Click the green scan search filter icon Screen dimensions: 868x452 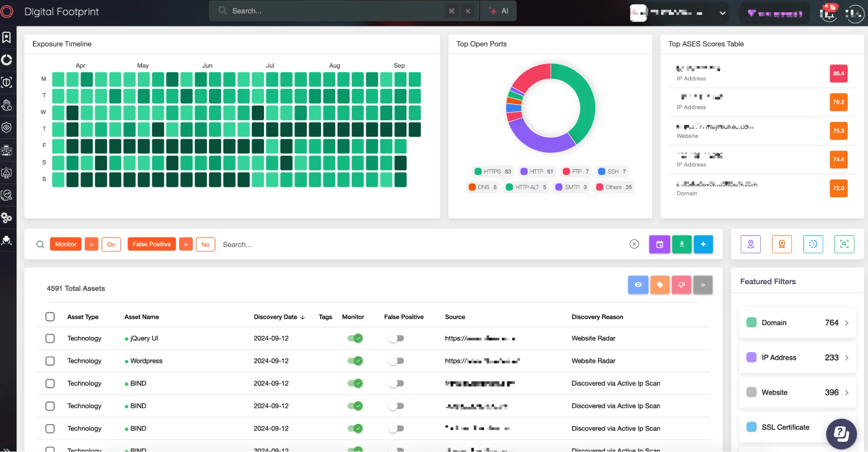(845, 244)
